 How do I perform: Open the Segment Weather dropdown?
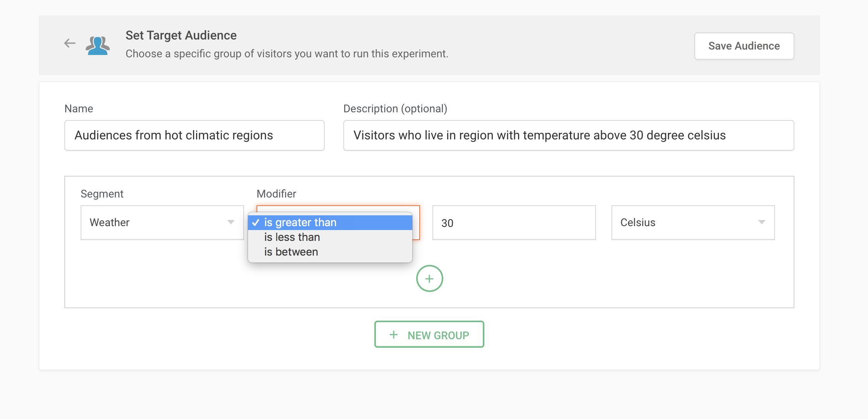click(162, 223)
